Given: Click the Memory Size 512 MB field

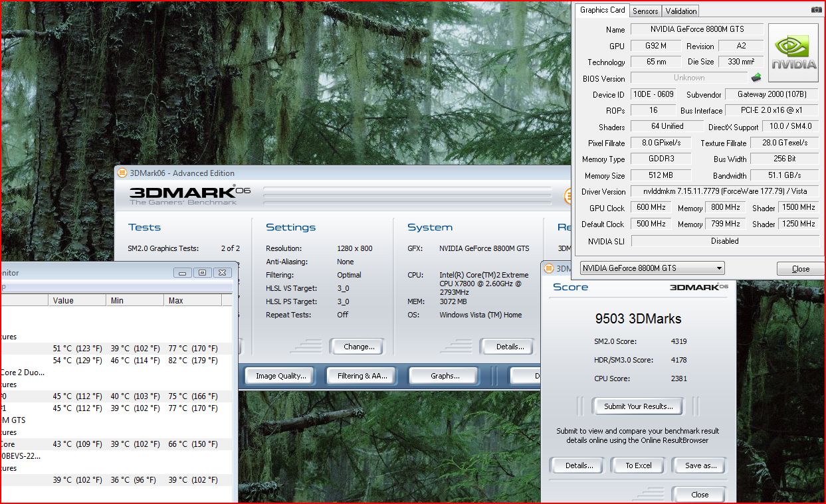Looking at the screenshot, I should point(661,175).
